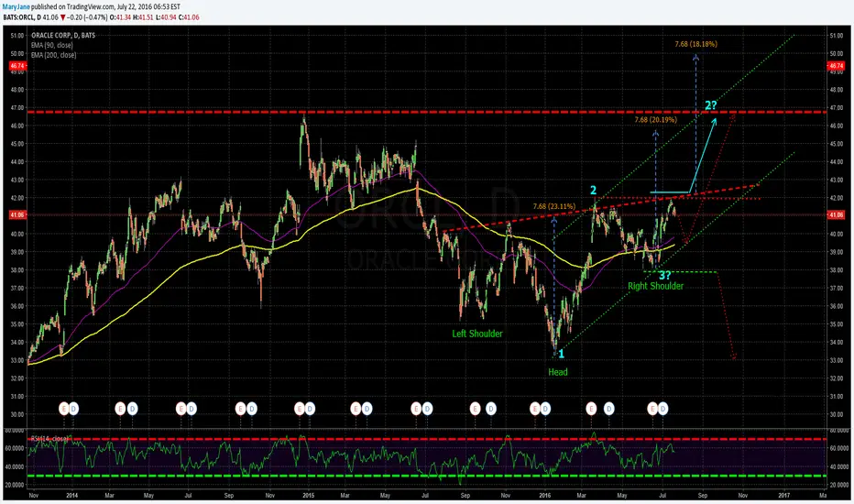
Task: Click the December 2013 earnings E marker
Action: (64, 408)
